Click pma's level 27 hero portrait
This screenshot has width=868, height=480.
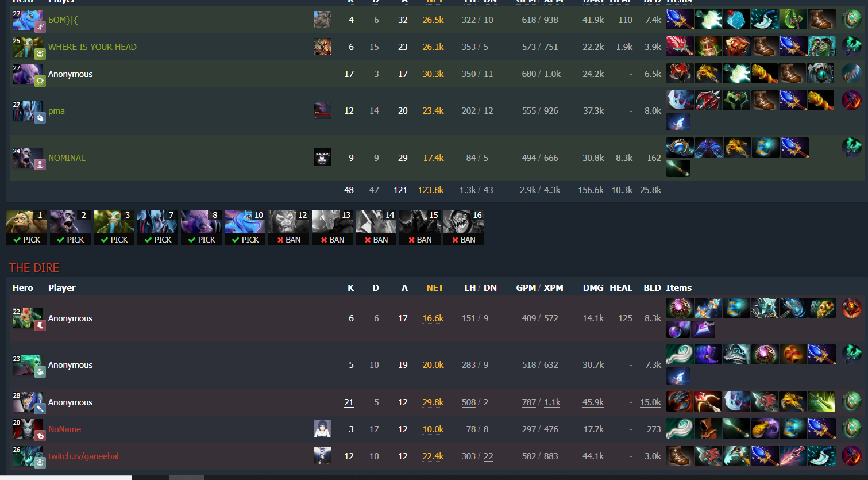click(x=28, y=111)
